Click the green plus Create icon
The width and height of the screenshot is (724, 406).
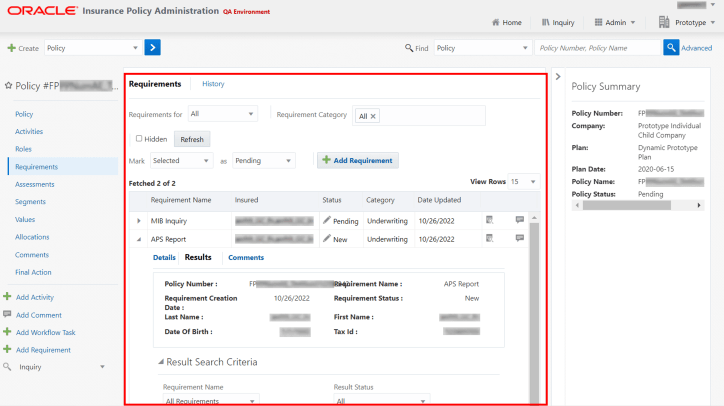pos(12,48)
